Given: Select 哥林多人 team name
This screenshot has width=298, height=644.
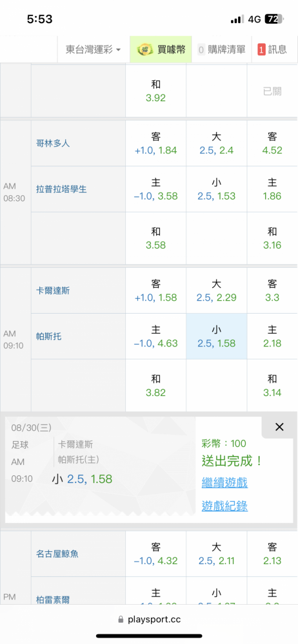Looking at the screenshot, I should click(x=53, y=144).
